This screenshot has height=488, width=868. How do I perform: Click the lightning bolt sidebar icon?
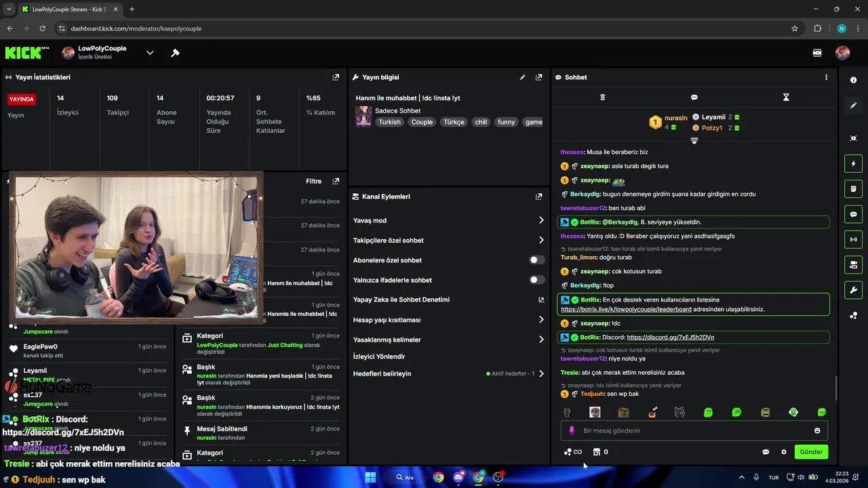click(853, 163)
